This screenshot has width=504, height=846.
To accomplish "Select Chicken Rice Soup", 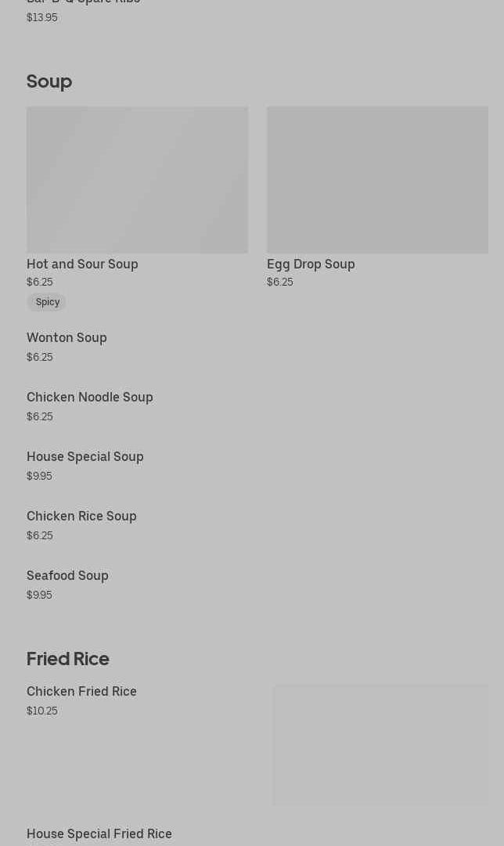I will click(x=81, y=517).
